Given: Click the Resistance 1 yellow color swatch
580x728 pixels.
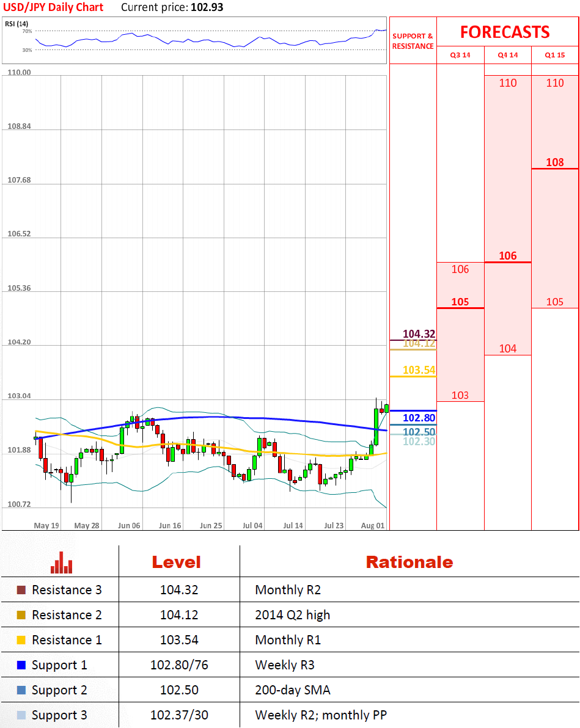Looking at the screenshot, I should pos(21,640).
